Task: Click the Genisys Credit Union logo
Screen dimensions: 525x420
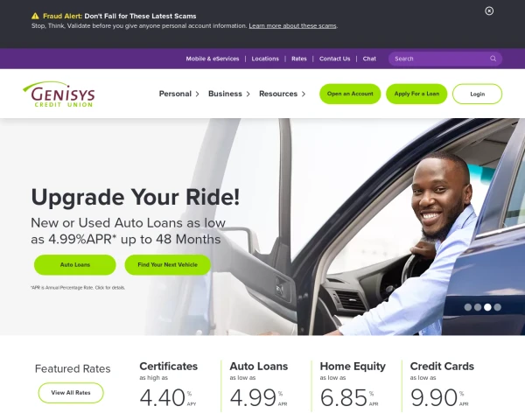Action: point(59,94)
